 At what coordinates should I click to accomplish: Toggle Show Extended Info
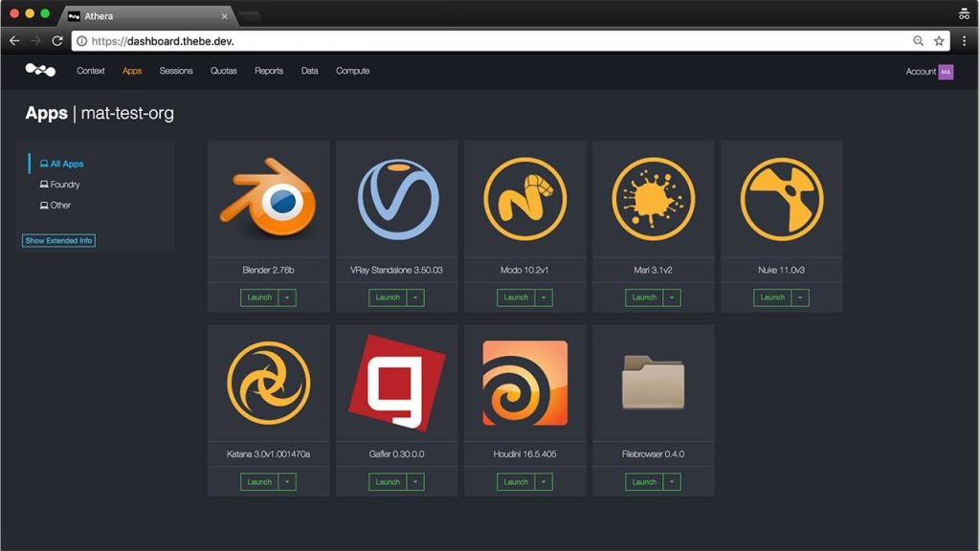tap(59, 241)
